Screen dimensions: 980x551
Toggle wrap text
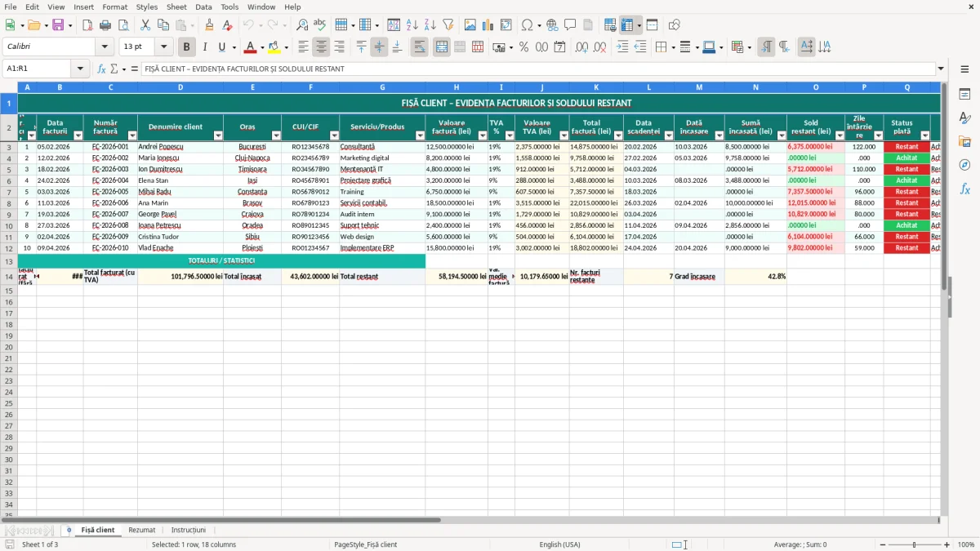click(420, 47)
